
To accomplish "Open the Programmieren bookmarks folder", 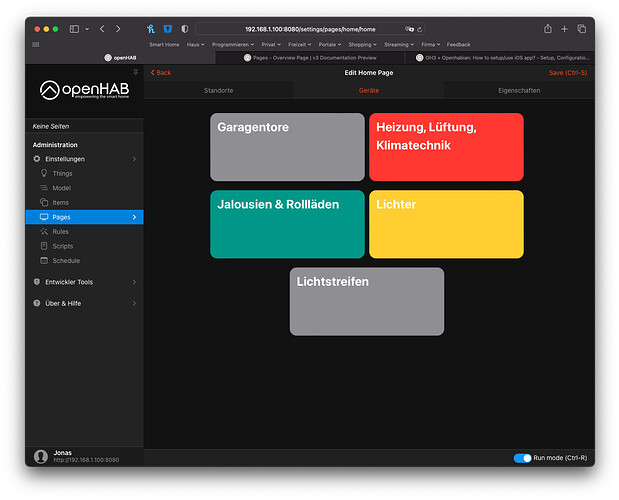I will [x=233, y=45].
